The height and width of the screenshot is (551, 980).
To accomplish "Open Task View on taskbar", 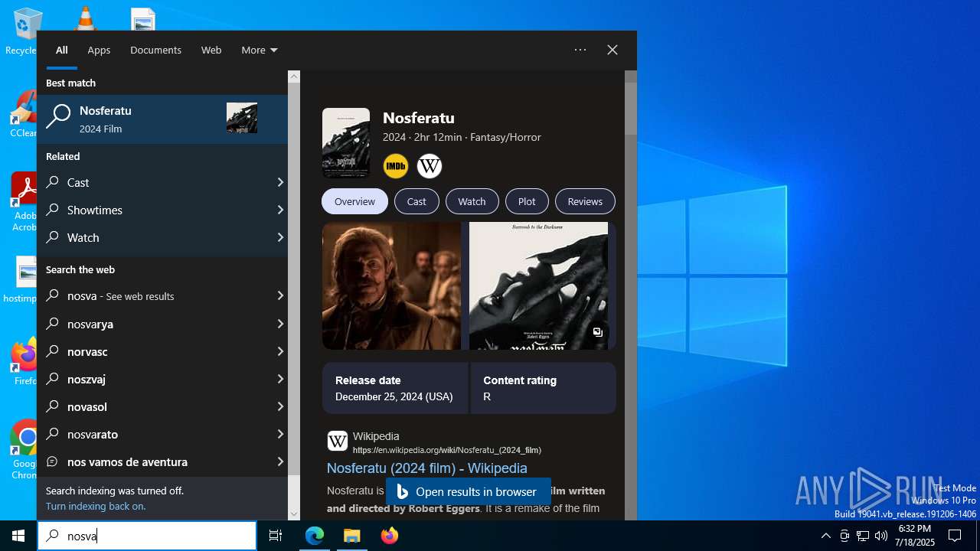I will click(x=276, y=536).
